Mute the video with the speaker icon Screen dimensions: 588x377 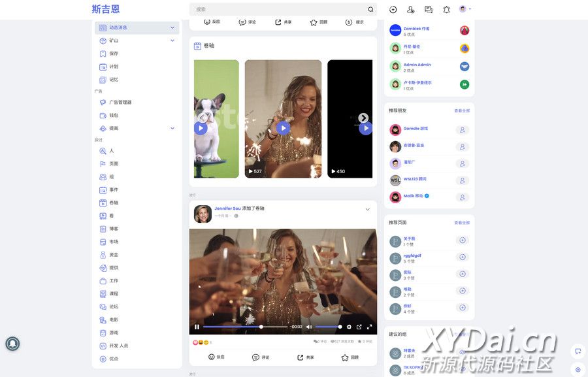tap(309, 327)
